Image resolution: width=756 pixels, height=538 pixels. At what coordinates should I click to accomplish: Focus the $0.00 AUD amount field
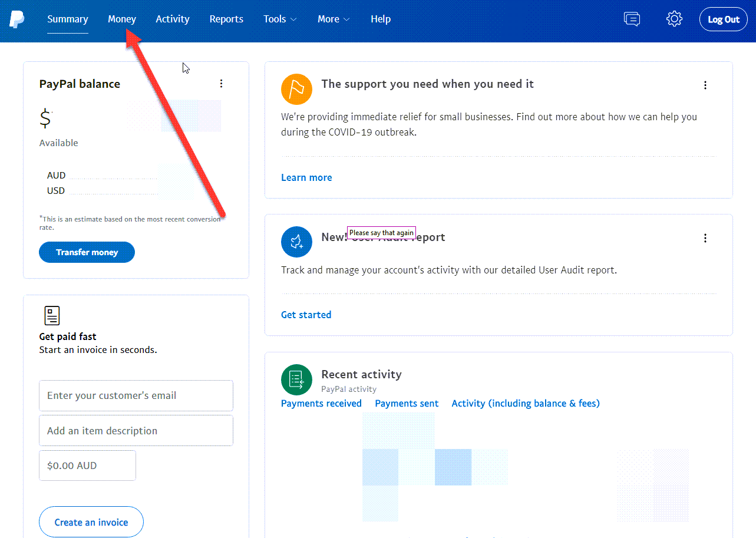[87, 466]
